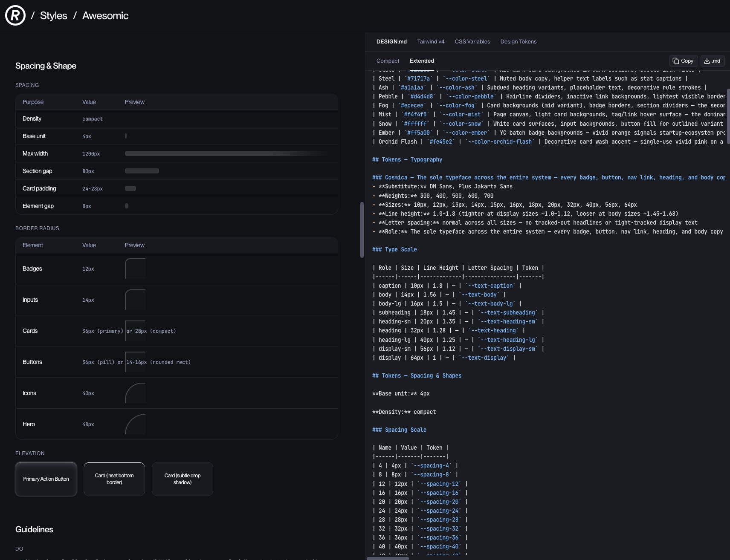The width and height of the screenshot is (730, 560).
Task: Click the '--spacing-16' token in code
Action: [x=439, y=493]
